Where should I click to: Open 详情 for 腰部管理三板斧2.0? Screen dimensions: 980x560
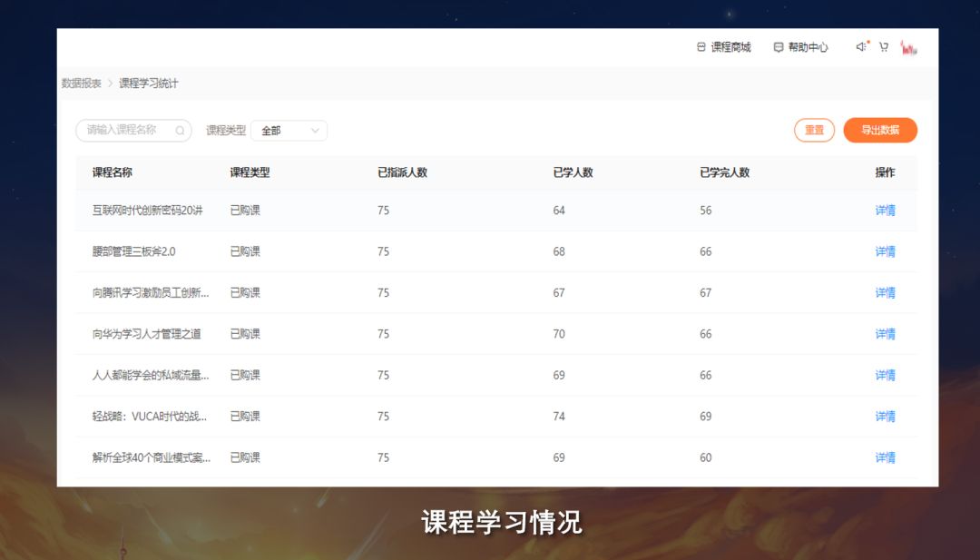coord(885,251)
